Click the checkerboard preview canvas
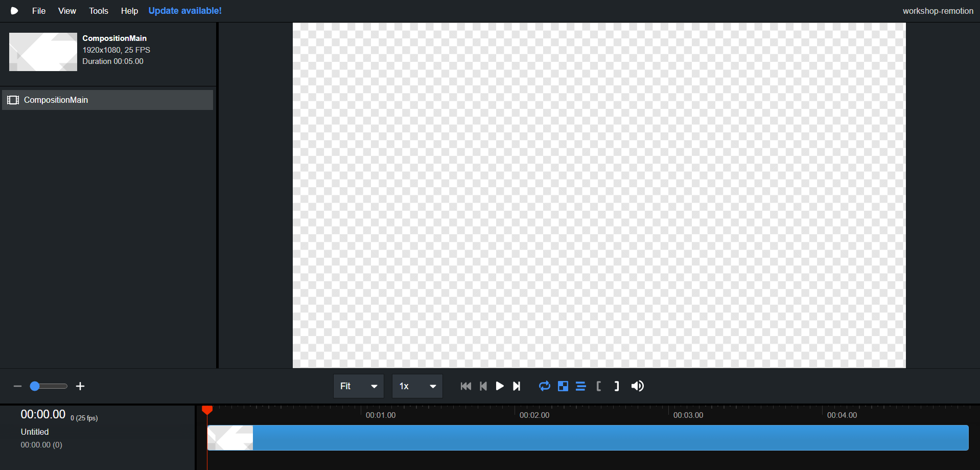 [x=599, y=195]
